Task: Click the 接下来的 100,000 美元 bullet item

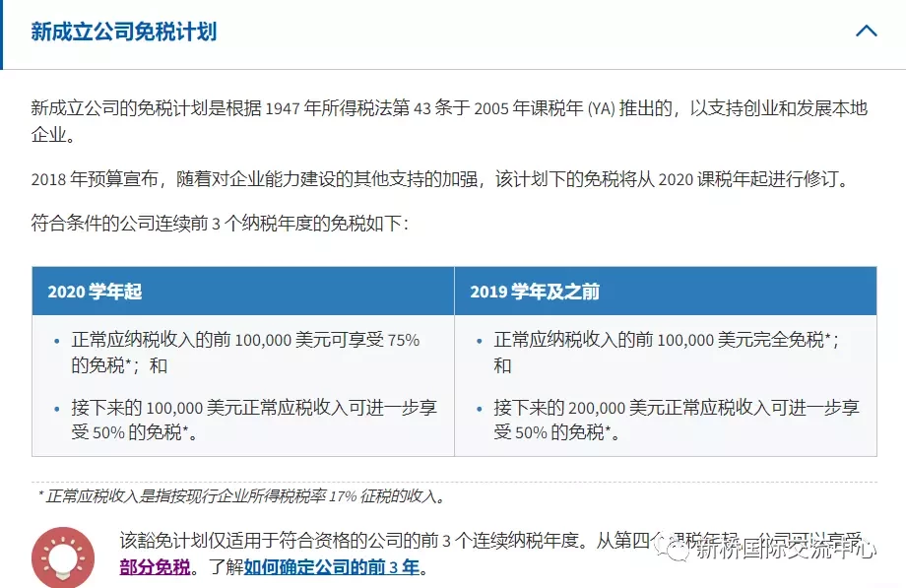Action: (254, 420)
